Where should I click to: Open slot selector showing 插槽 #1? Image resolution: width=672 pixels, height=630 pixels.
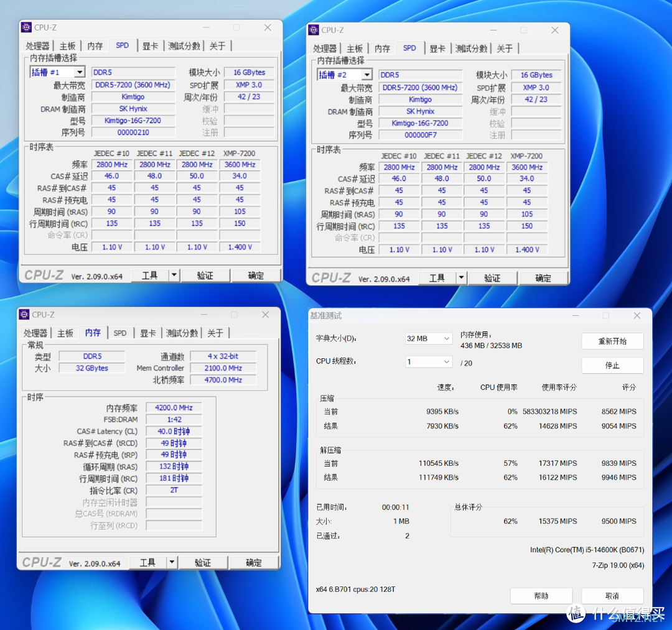pyautogui.click(x=57, y=72)
